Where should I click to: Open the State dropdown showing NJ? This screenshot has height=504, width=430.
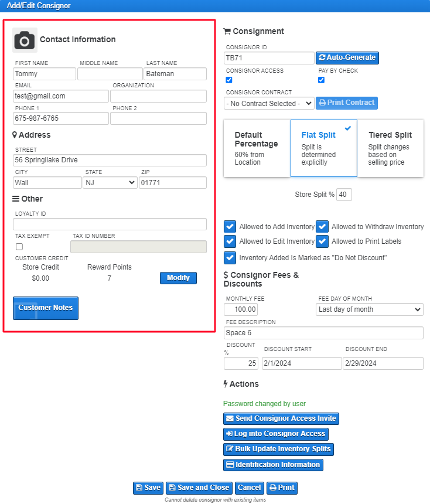coord(110,183)
